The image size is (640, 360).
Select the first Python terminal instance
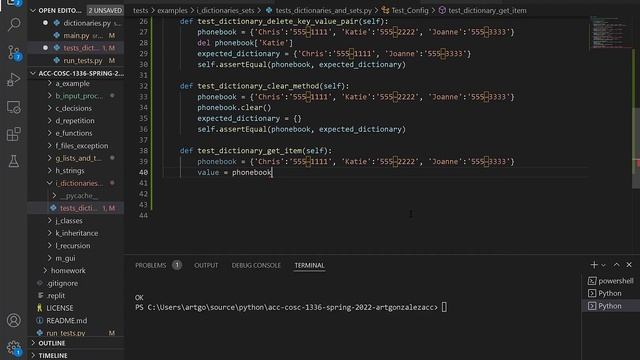pos(611,293)
